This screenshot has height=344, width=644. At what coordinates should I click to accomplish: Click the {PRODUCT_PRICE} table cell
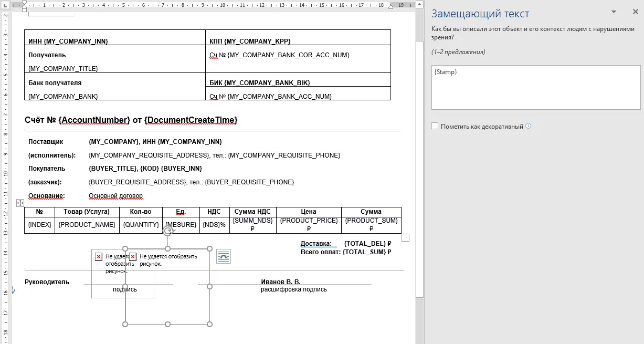point(309,225)
